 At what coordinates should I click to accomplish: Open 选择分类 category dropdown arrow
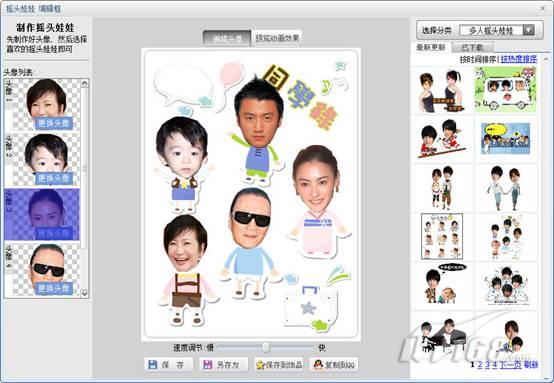point(529,30)
